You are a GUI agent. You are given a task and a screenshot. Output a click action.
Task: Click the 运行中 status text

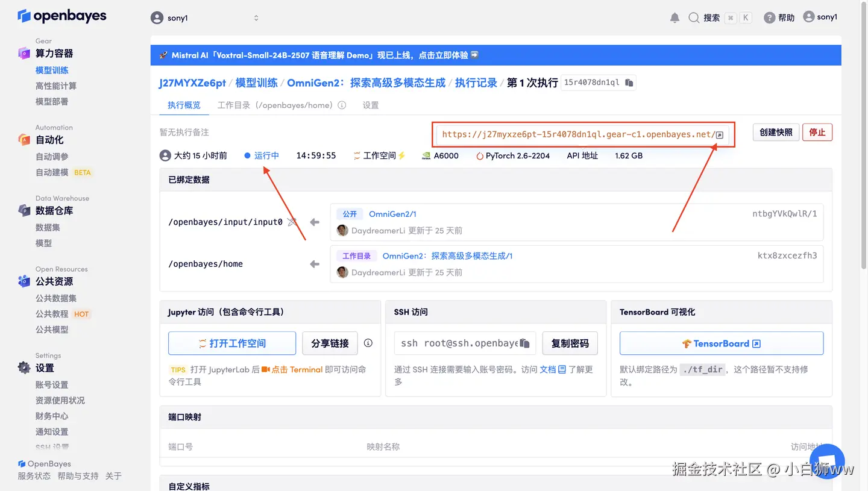[x=266, y=155]
